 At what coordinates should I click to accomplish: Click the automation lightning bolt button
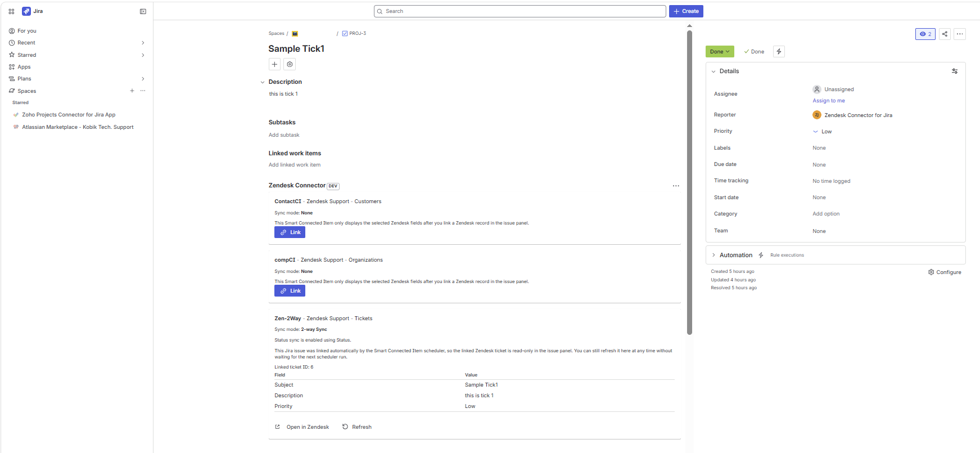click(779, 52)
